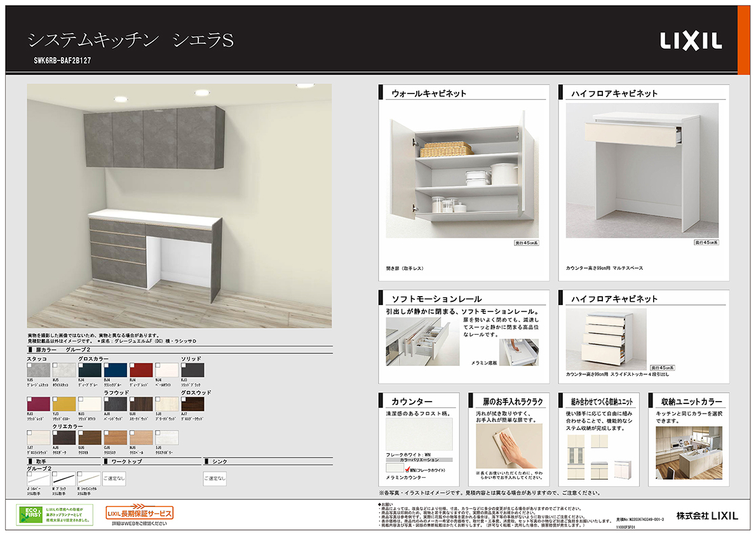Image resolution: width=756 pixels, height=535 pixels.
Task: Click the ワークトップ section heading
Action: click(127, 462)
